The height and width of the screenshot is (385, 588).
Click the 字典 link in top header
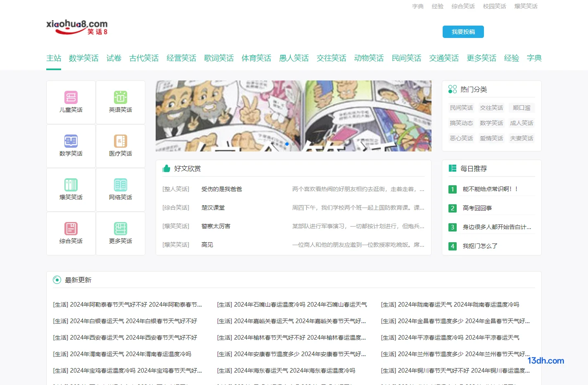pyautogui.click(x=418, y=6)
